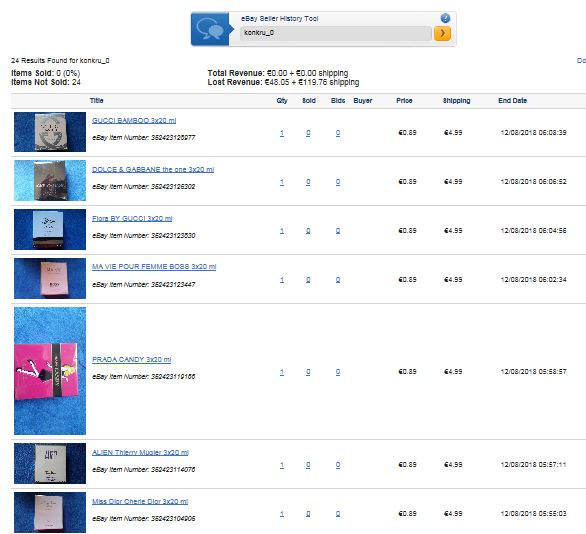Viewport: 586px width, 534px height.
Task: Click the Qty value for Miss Dior Cherie
Action: pyautogui.click(x=282, y=514)
